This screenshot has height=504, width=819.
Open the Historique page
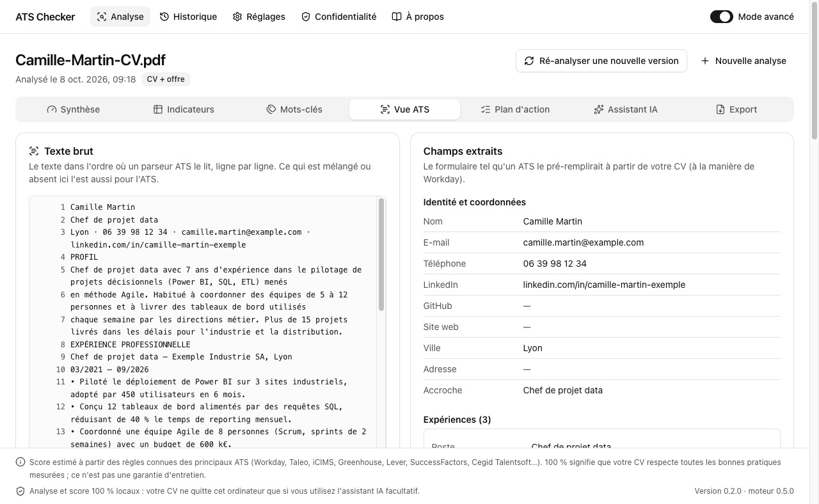click(188, 17)
